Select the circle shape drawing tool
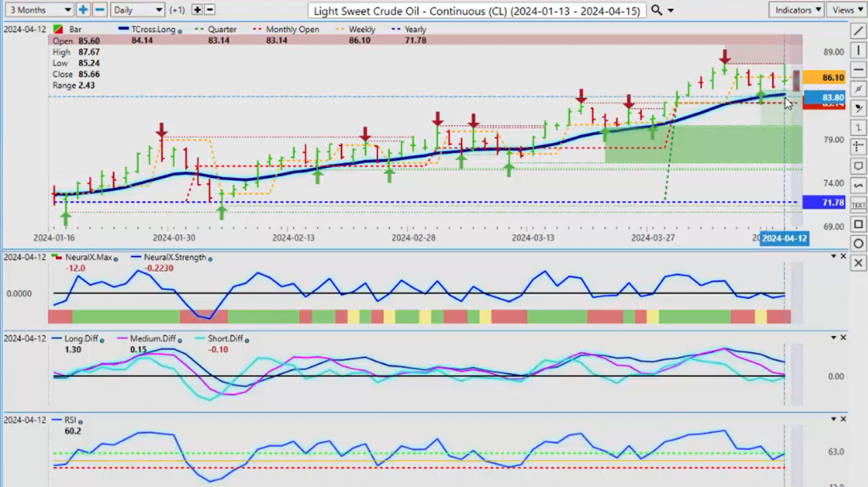 point(858,243)
